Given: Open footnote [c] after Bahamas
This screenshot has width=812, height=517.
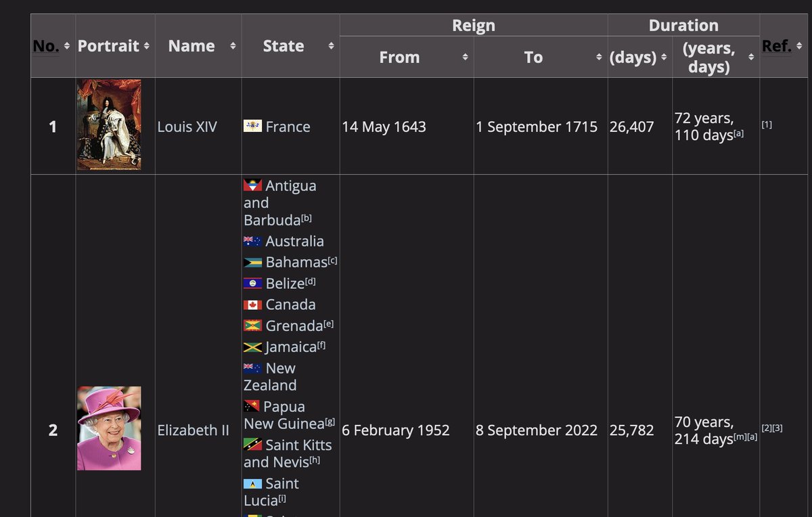Looking at the screenshot, I should pos(332,260).
